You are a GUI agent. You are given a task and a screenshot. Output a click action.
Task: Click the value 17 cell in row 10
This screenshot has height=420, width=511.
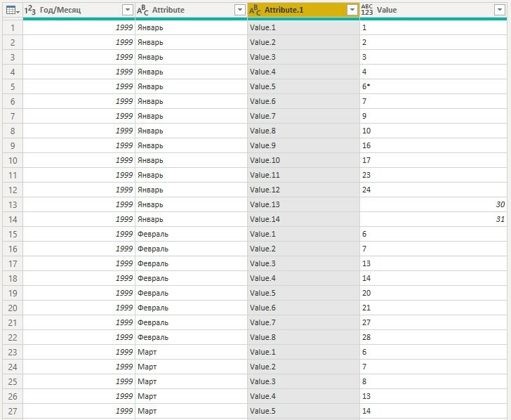tap(434, 160)
